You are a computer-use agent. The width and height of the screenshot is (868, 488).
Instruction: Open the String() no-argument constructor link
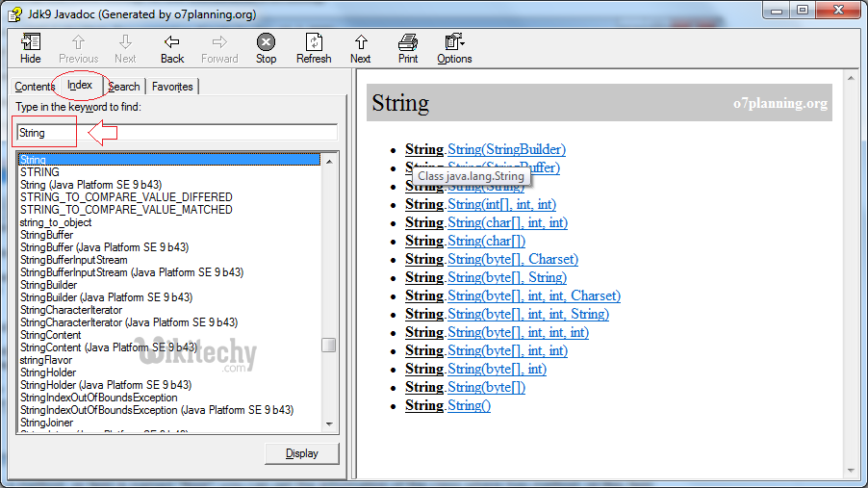(469, 405)
